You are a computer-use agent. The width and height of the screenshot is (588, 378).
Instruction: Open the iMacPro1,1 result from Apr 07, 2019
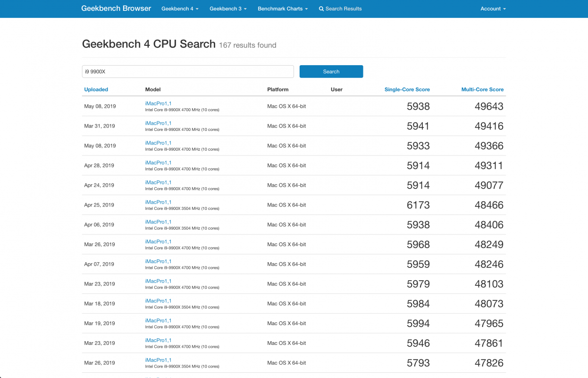[x=158, y=261]
